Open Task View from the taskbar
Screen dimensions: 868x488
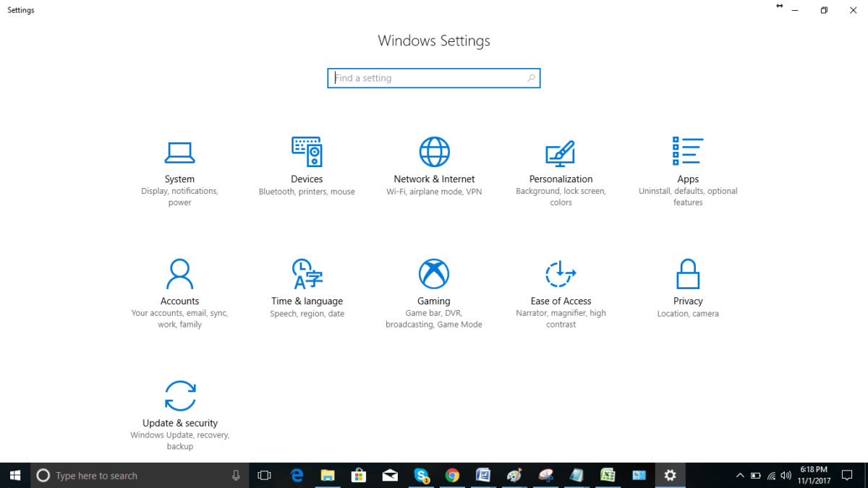[265, 476]
